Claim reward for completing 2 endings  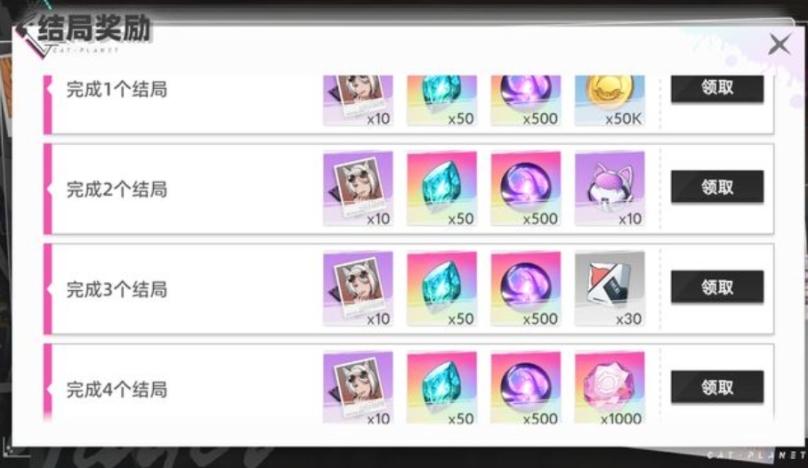(717, 187)
